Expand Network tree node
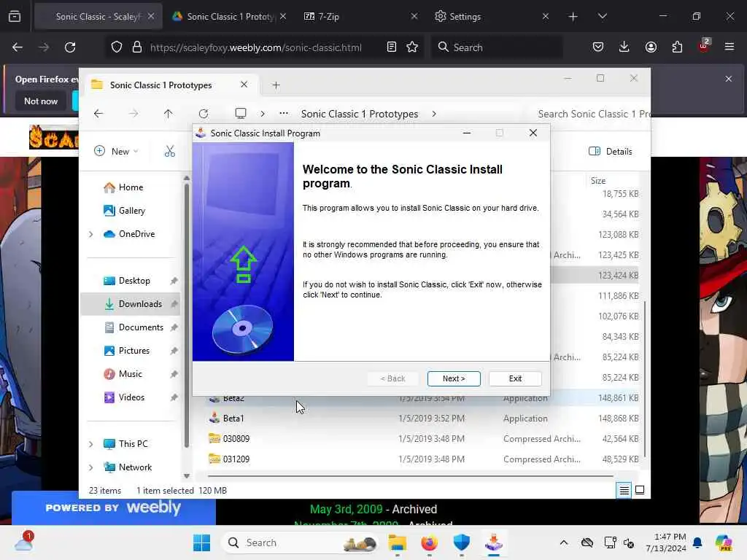 (91, 467)
